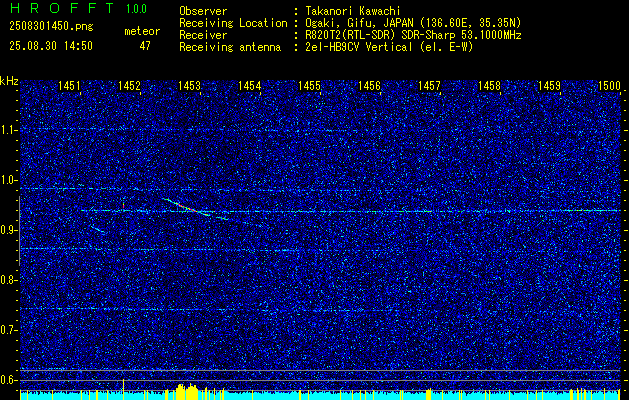This screenshot has height=400, width=629.
Task: Click the 1455 time axis label
Action: pos(310,85)
